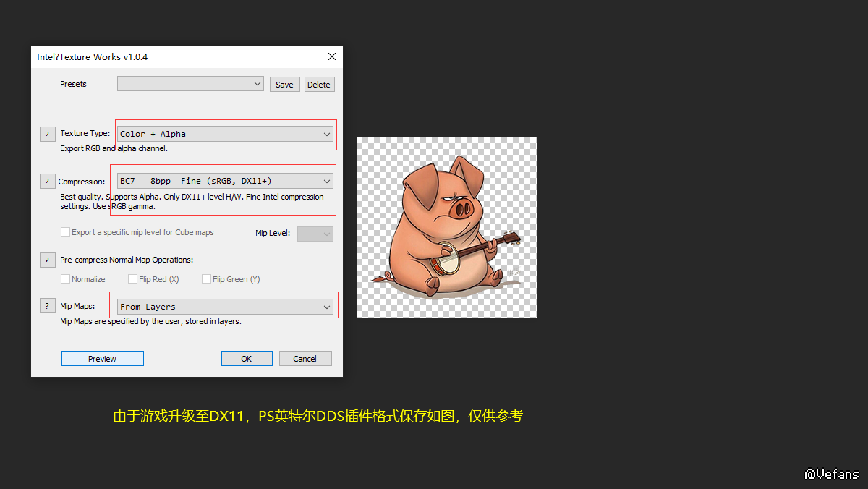Screen dimensions: 868x489
Task: Click the Cancel button
Action: click(x=305, y=359)
